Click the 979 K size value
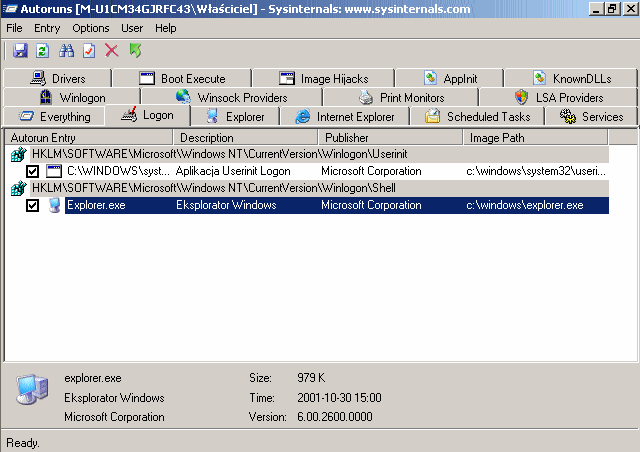640x452 pixels. coord(311,378)
